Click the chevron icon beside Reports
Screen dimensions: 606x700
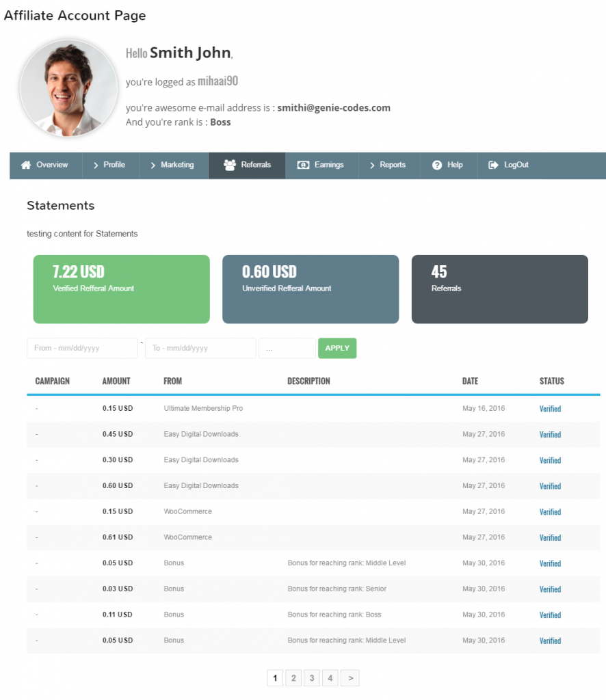(372, 165)
